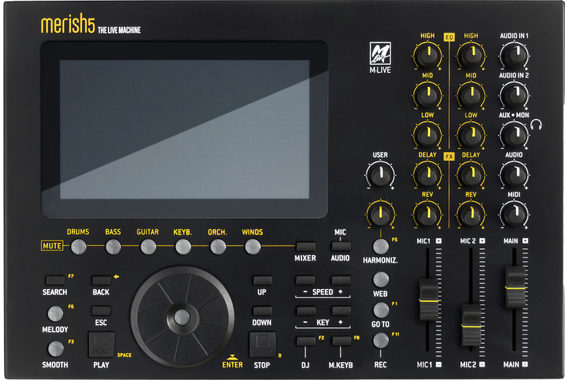Screen dimensions: 567x380
Task: Stop playback with the STOP button
Action: [x=263, y=345]
